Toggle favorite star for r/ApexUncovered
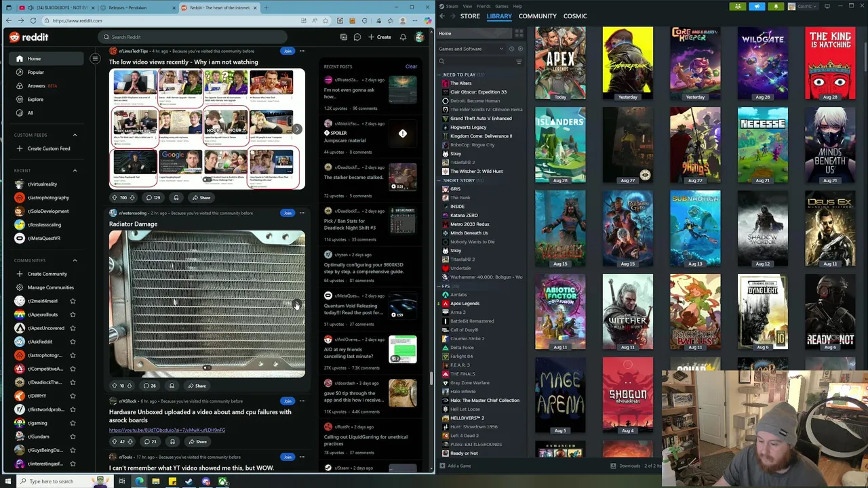 (73, 328)
